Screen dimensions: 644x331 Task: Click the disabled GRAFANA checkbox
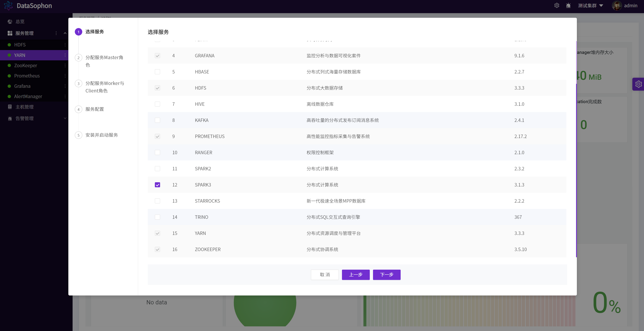[157, 56]
